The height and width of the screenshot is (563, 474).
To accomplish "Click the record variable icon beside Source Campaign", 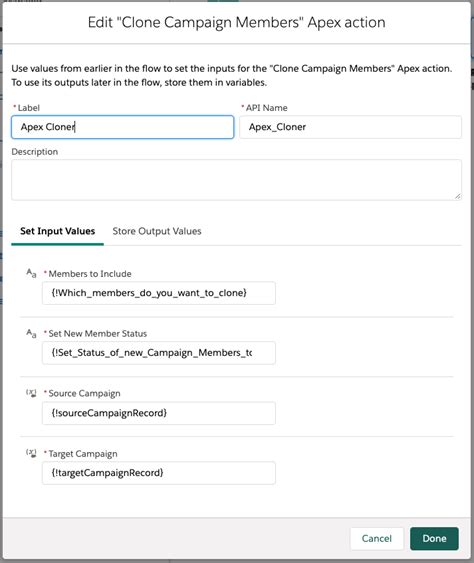I will pos(31,393).
